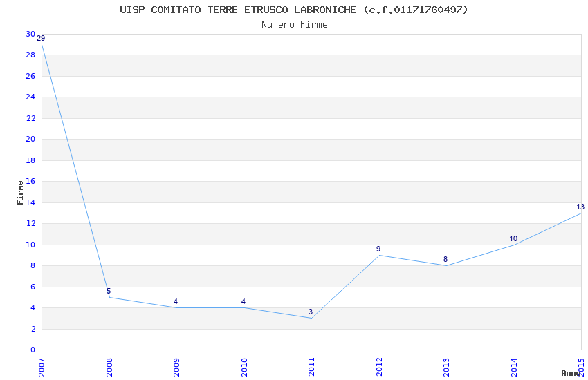Click the y-axis tick label 26
588x380 pixels.
30,76
